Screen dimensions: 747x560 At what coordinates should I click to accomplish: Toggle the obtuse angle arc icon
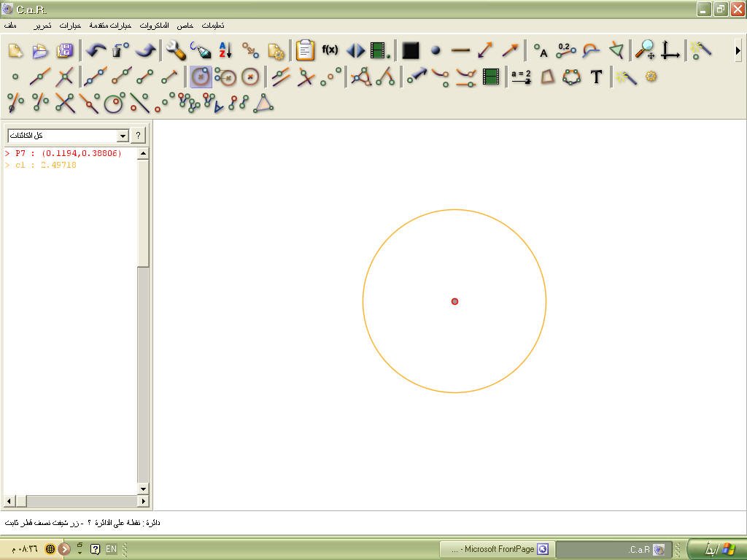tap(591, 50)
